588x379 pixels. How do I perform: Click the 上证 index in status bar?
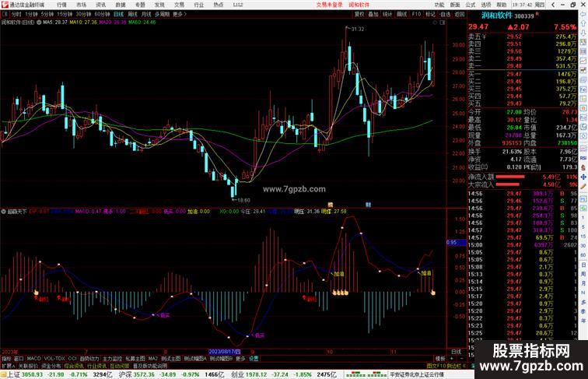(13, 374)
